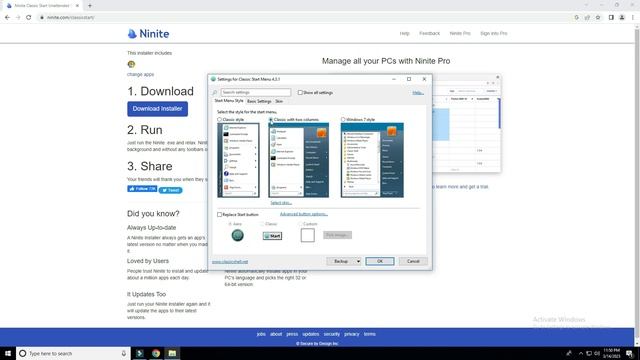
Task: Open the Windows Start button on the taskbar
Action: 8,353
